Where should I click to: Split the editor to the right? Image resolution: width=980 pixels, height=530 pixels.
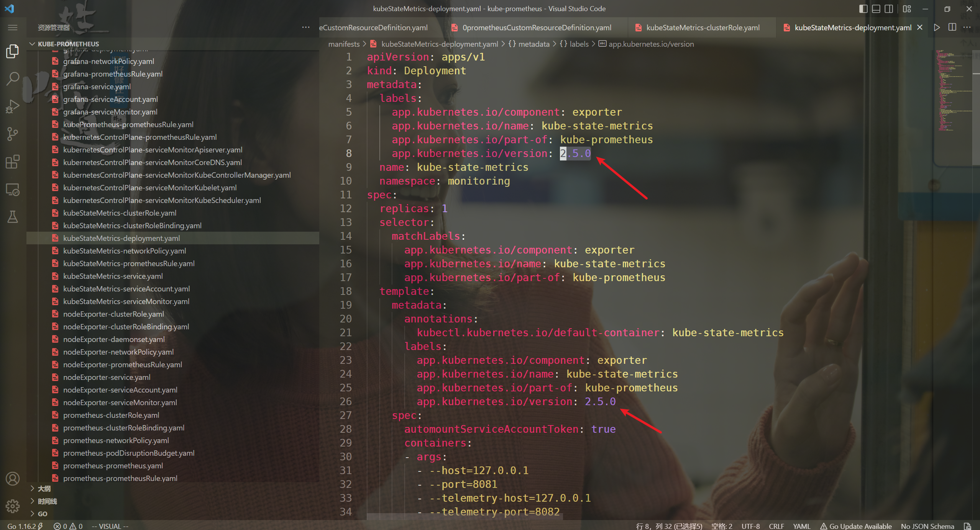tap(952, 28)
